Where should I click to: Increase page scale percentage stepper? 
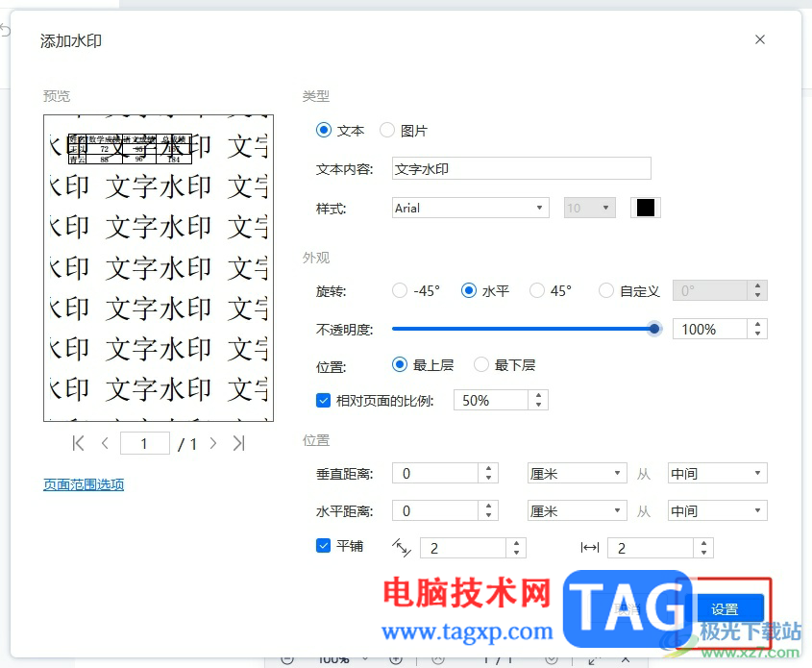538,396
